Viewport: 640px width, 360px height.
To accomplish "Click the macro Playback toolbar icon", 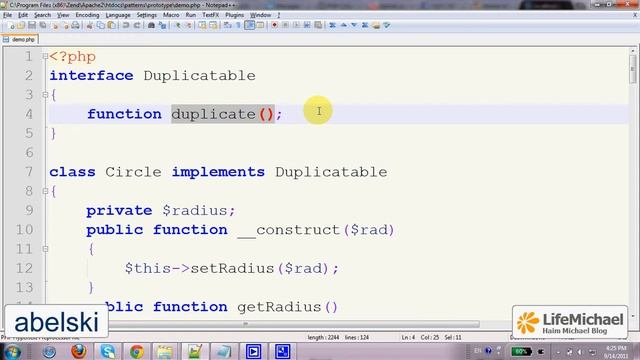I will point(296,25).
